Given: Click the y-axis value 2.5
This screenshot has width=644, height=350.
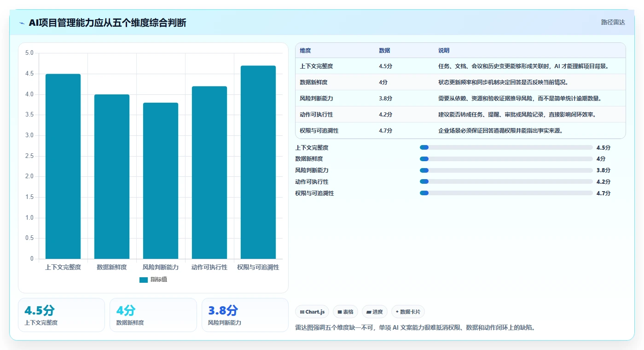Looking at the screenshot, I should 29,156.
